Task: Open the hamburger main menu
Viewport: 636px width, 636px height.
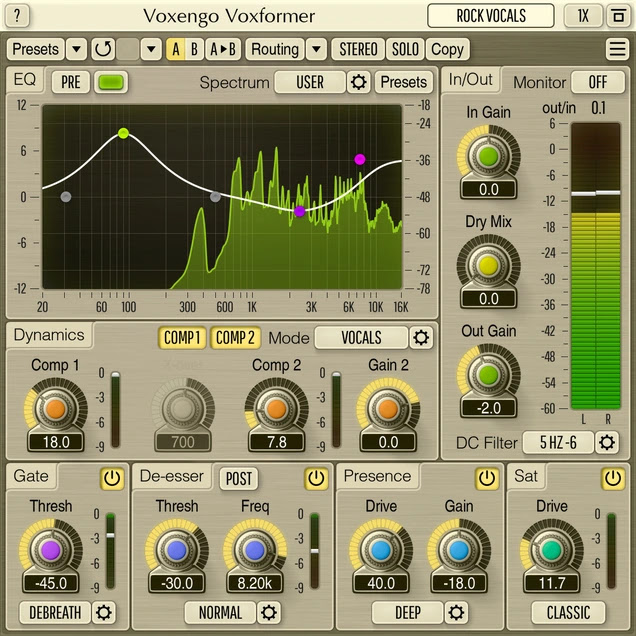Action: 617,49
